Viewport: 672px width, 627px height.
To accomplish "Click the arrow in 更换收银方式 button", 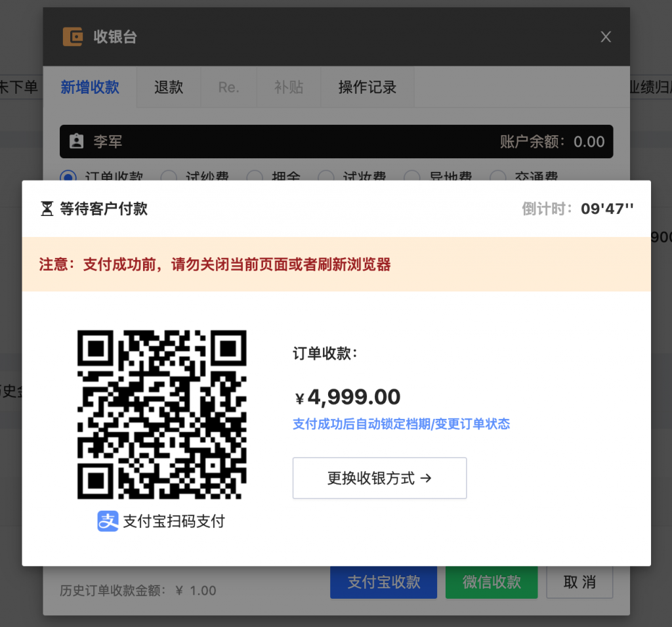I will [425, 478].
